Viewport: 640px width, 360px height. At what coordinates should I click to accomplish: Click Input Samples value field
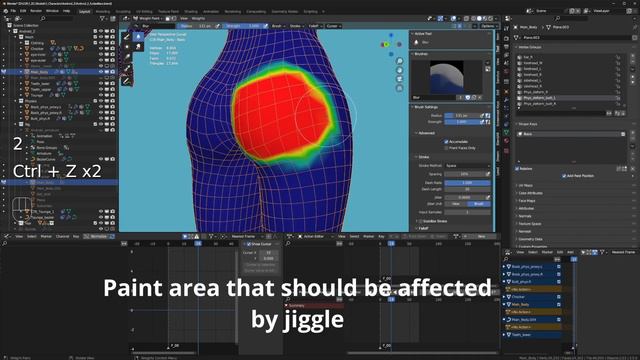tap(467, 212)
